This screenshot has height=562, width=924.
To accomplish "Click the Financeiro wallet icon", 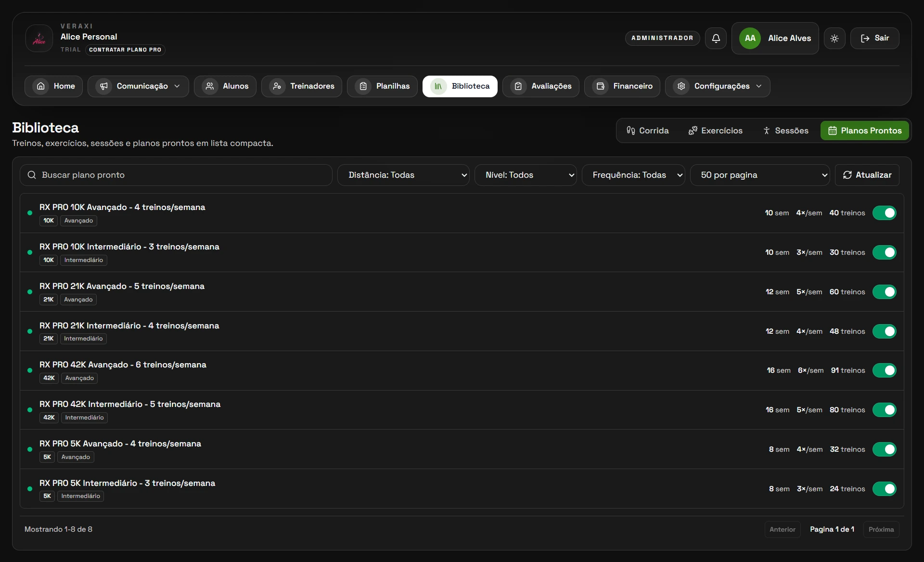I will click(601, 86).
